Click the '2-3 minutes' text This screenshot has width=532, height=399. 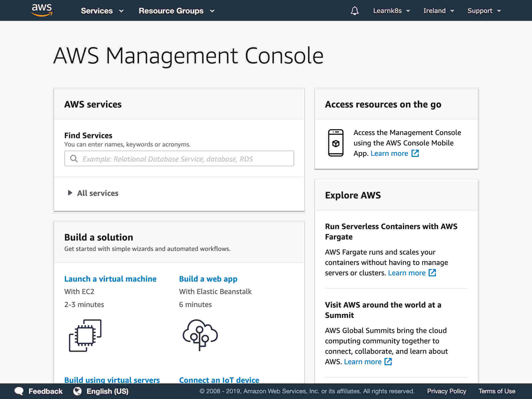click(84, 304)
